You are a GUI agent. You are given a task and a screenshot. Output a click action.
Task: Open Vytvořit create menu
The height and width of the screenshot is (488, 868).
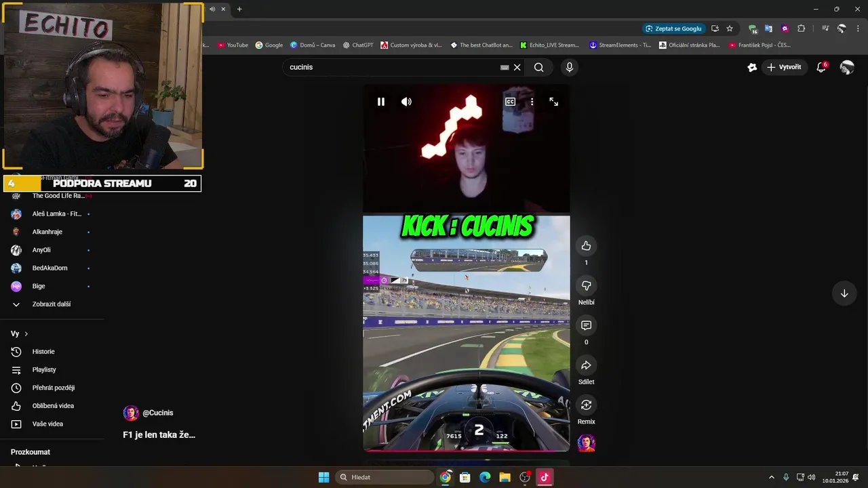tap(784, 67)
